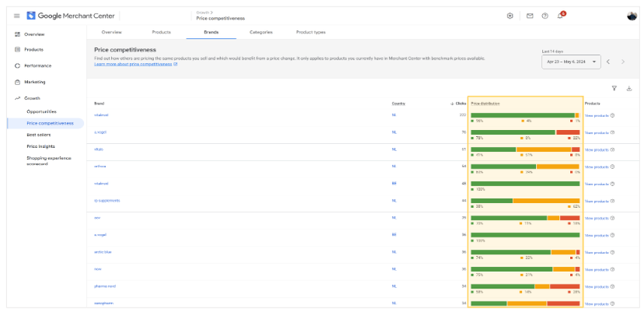Open the notifications bell
Viewport: 644px width, 316px height.
click(560, 16)
